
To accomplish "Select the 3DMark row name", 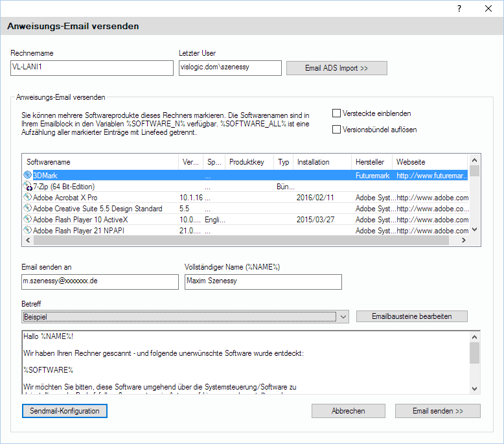I will coord(45,175).
